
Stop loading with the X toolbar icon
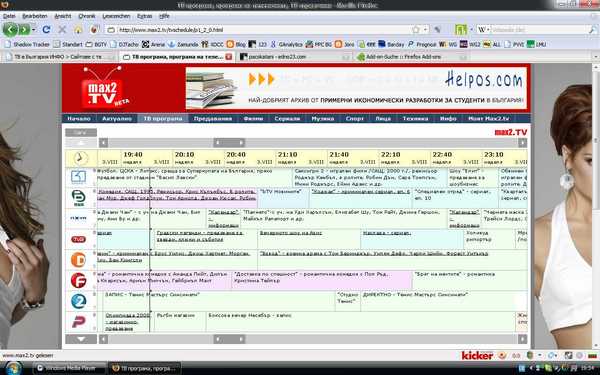[62, 29]
